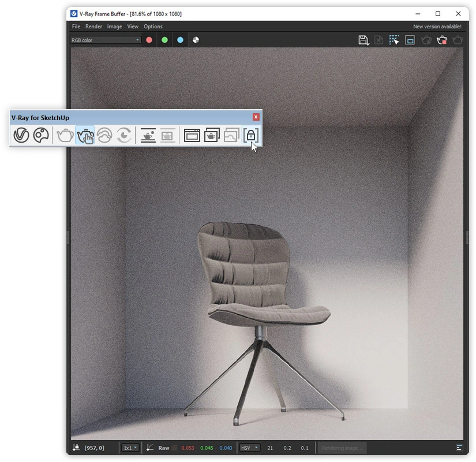Open the Options menu
This screenshot has height=462, width=476.
click(x=153, y=26)
